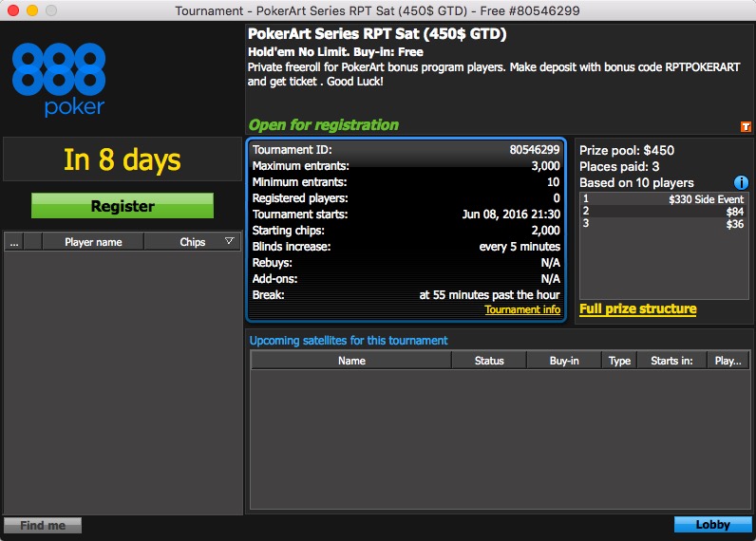Click the Buy-in column header

pyautogui.click(x=564, y=361)
